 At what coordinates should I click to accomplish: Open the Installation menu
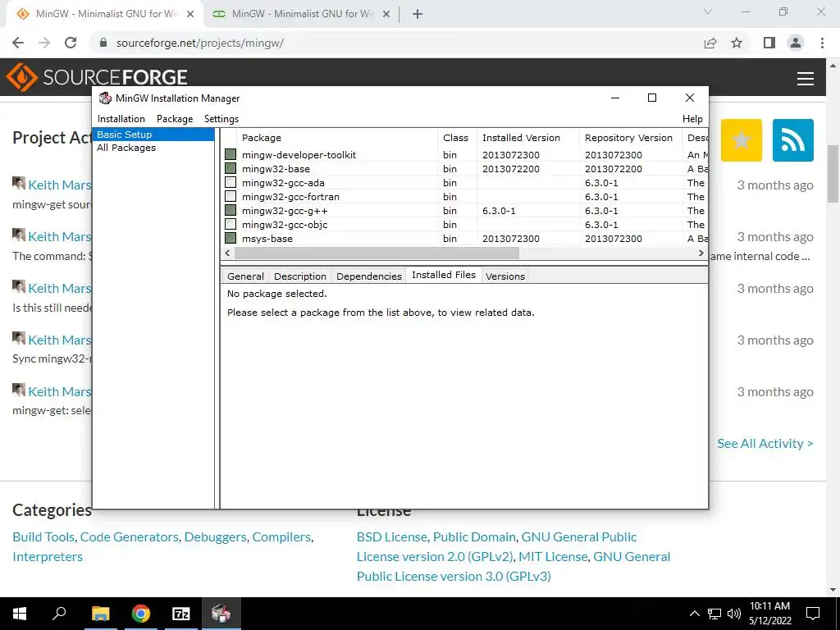coord(121,119)
